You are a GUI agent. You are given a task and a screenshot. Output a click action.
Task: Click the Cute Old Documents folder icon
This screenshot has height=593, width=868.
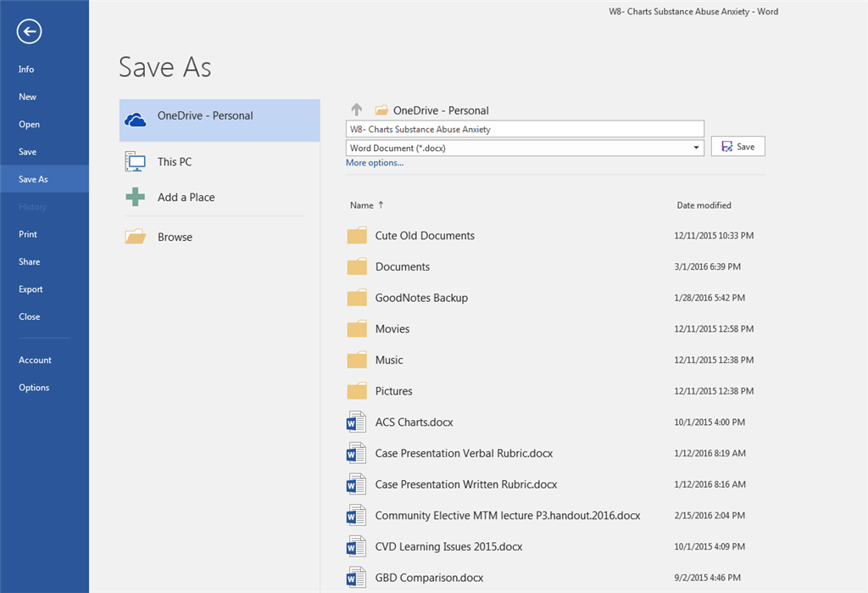[x=357, y=235]
